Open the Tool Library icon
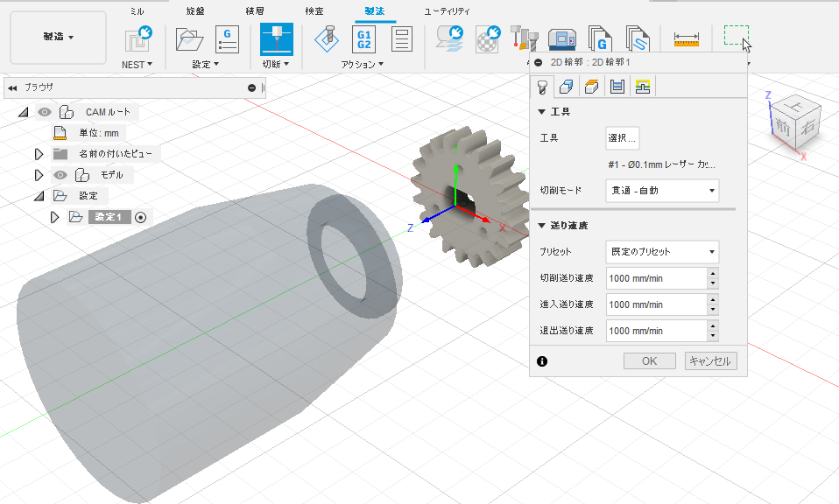Viewport: 839px width, 504px height. tap(524, 39)
